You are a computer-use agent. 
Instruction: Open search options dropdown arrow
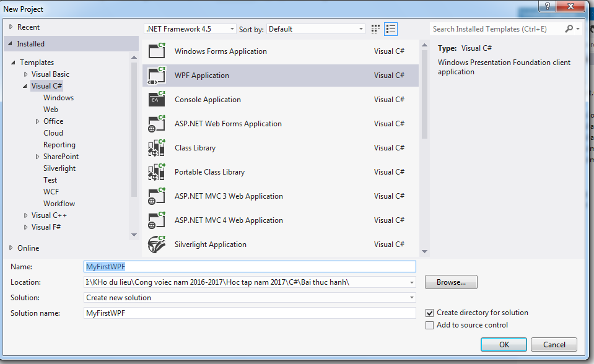[578, 29]
